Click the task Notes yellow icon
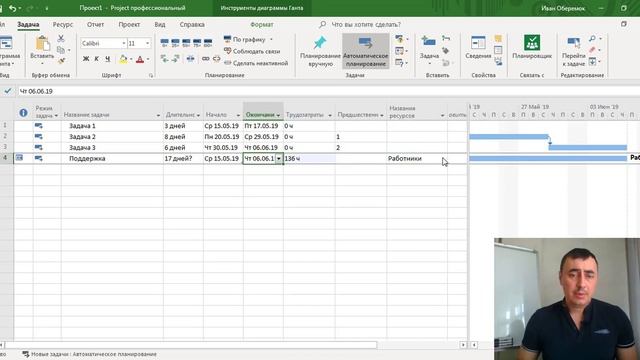Screen dimensions: 640x360 click(498, 39)
